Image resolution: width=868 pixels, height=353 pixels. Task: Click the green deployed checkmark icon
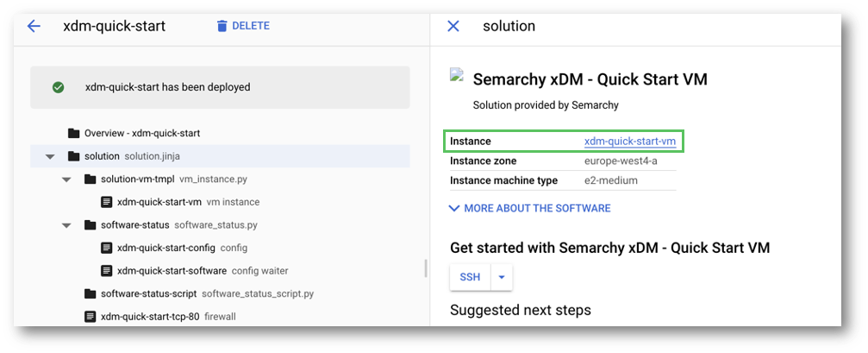point(58,87)
